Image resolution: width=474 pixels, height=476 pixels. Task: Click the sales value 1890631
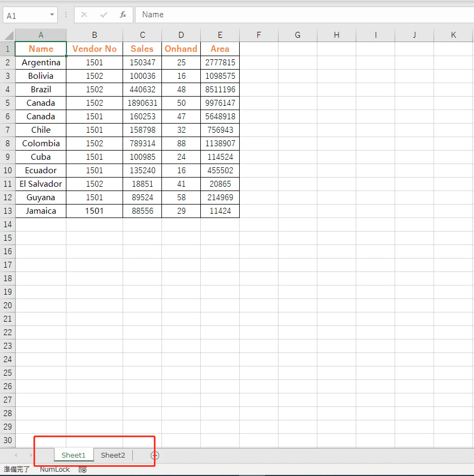coord(143,103)
